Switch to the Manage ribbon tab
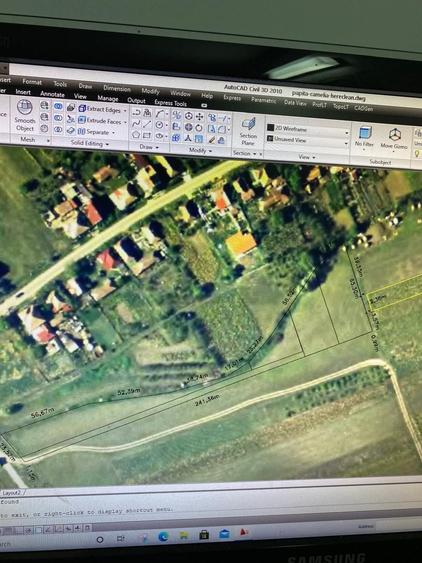422x563 pixels. [x=107, y=98]
